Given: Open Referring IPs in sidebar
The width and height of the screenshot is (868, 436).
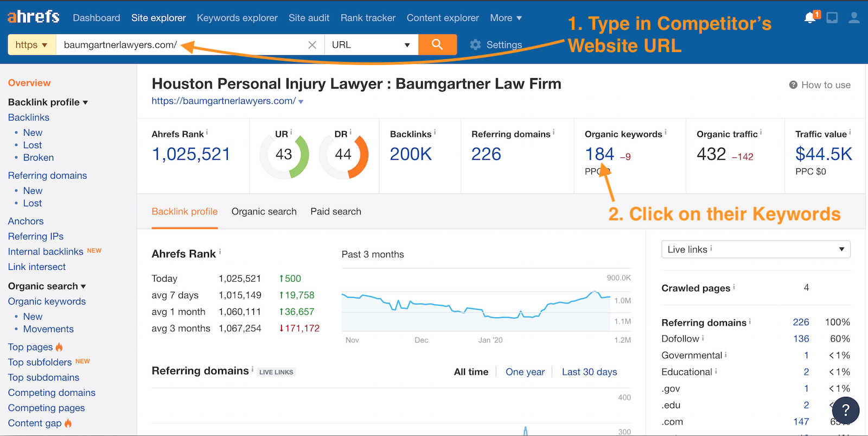Looking at the screenshot, I should [36, 236].
